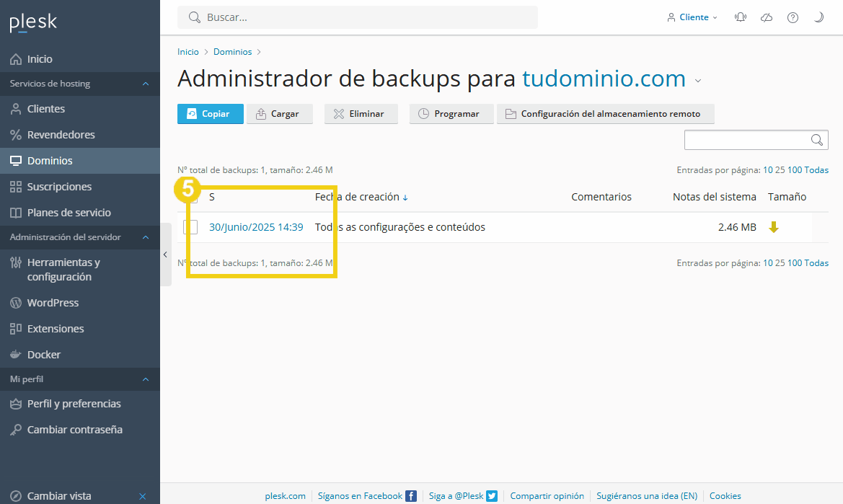The image size is (843, 504).
Task: Show 10 entries per page, top
Action: pos(767,169)
